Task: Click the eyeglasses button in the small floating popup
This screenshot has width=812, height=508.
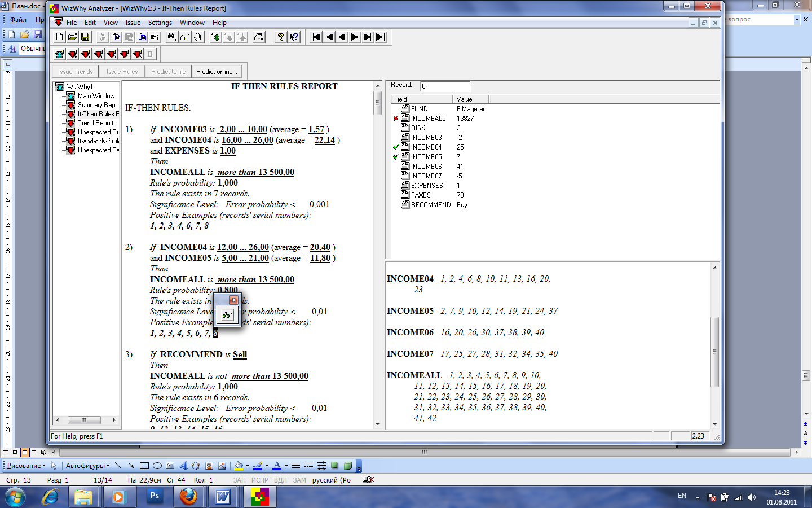Action: (x=227, y=315)
